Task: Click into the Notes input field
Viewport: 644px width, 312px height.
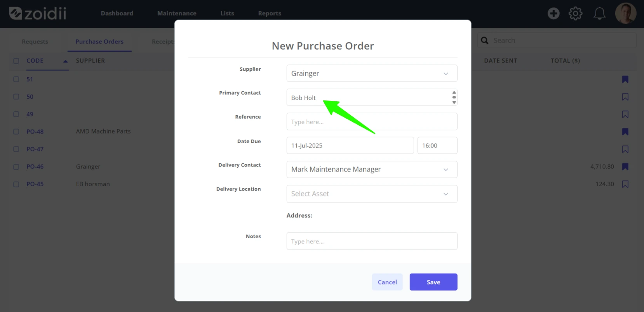Action: coord(372,241)
